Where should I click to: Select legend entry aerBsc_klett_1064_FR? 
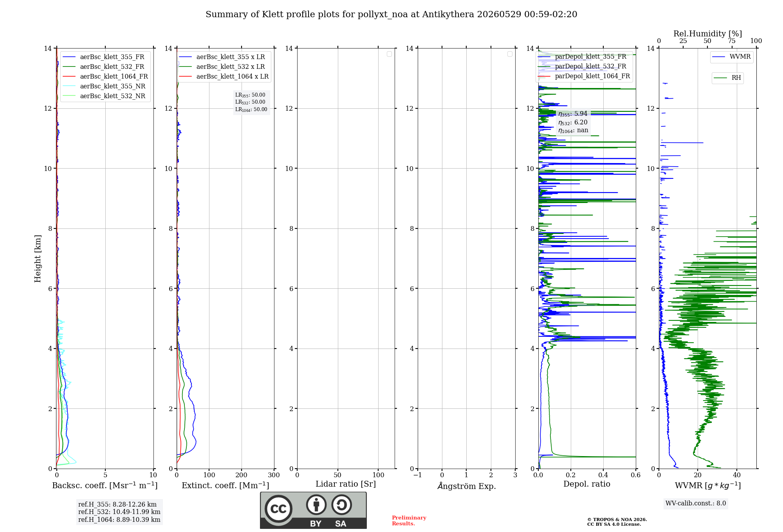[x=114, y=76]
